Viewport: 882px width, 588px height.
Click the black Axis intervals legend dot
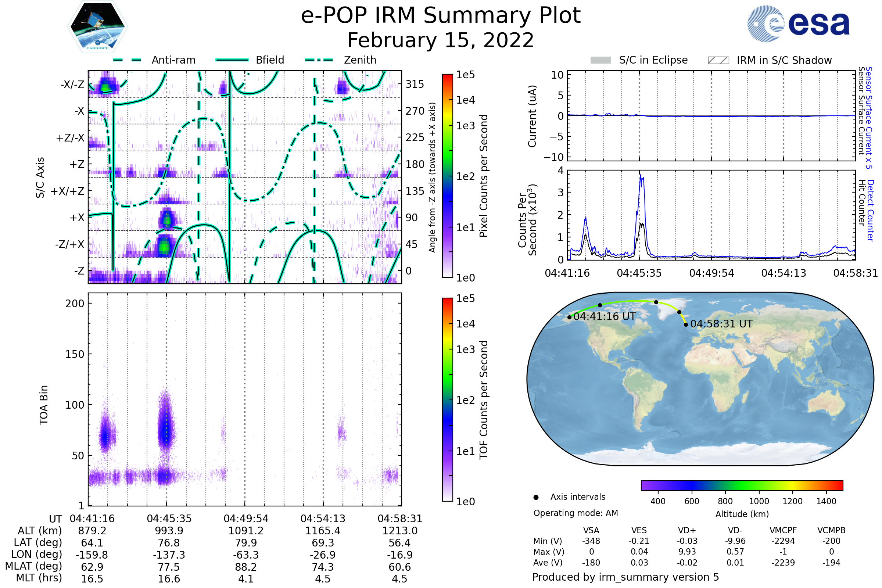[x=536, y=497]
